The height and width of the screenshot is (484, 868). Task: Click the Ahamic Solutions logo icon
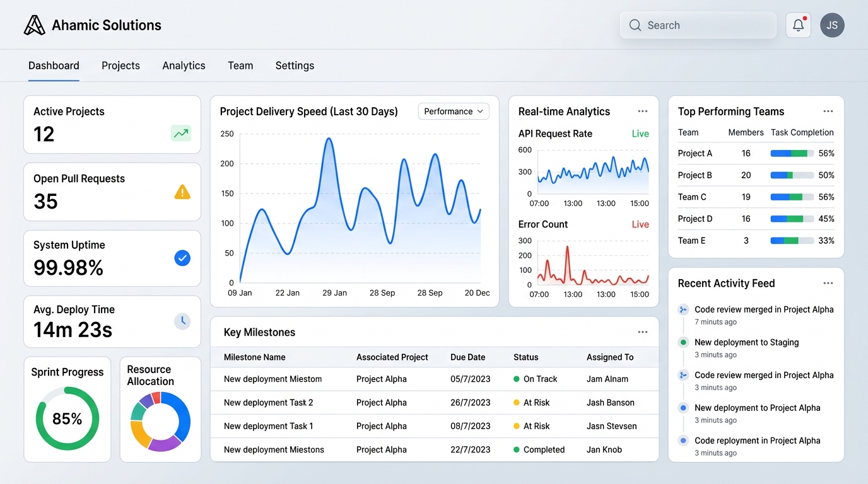pos(35,25)
